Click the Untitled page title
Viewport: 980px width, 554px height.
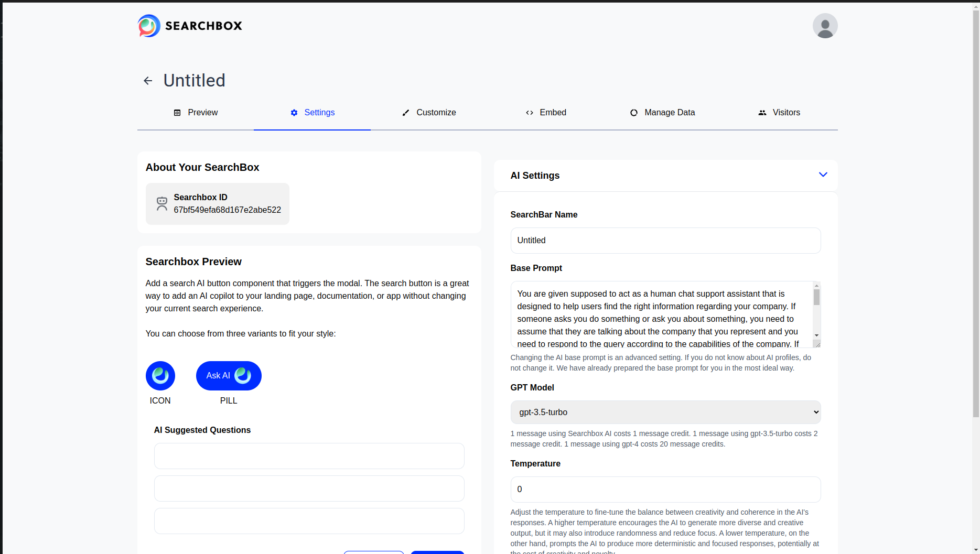[194, 80]
